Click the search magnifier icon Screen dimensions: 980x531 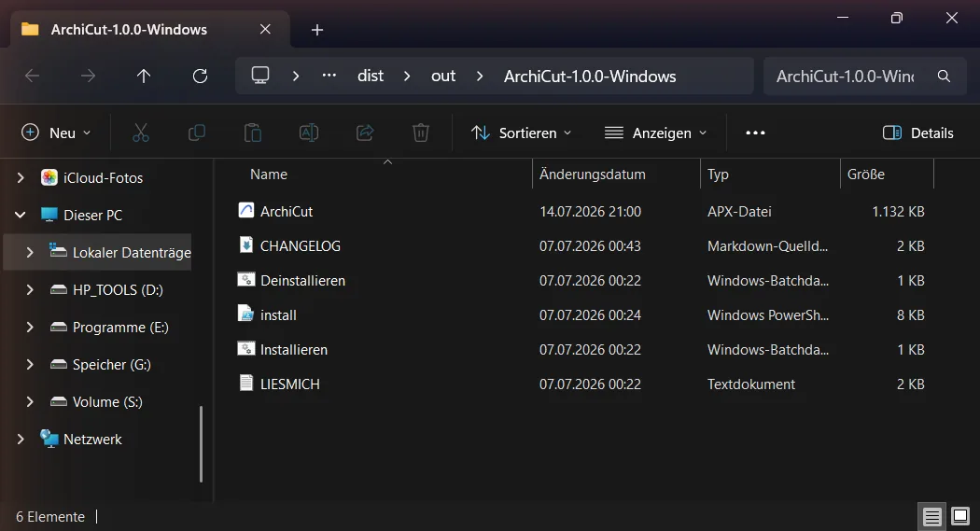pyautogui.click(x=944, y=77)
